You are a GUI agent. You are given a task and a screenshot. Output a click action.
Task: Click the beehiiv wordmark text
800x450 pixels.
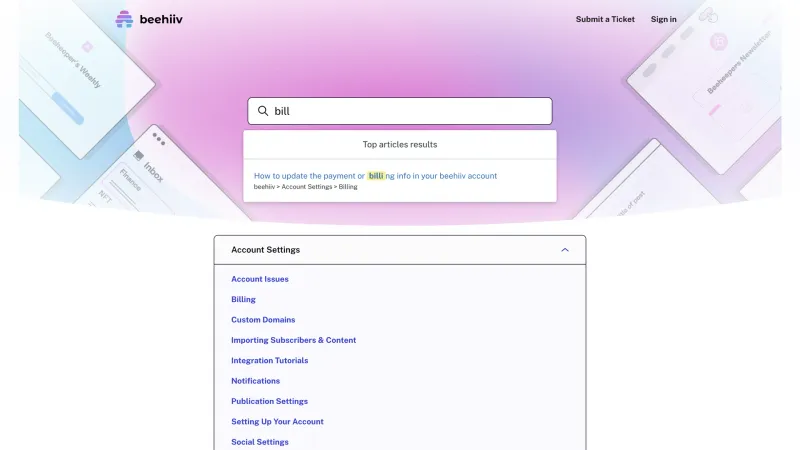point(161,19)
